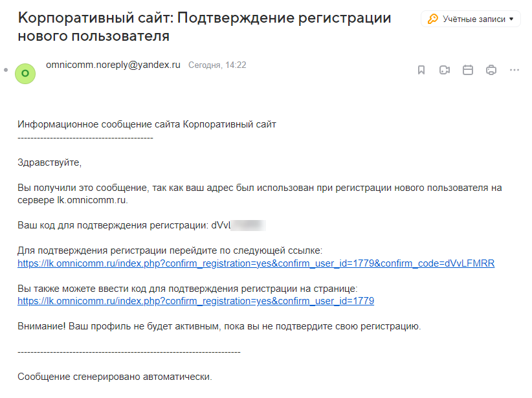Click sender address omnicomm.noreply@yandex.ru
This screenshot has width=532, height=398.
113,65
